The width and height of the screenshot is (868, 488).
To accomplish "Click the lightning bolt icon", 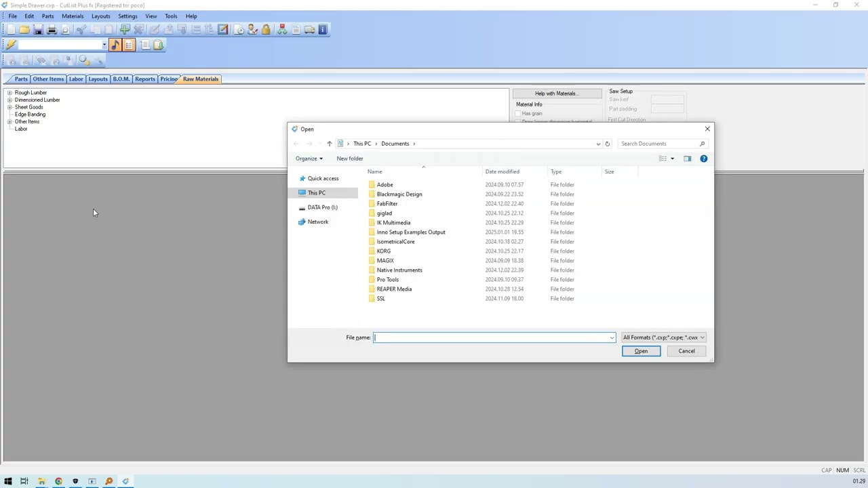I will click(11, 45).
